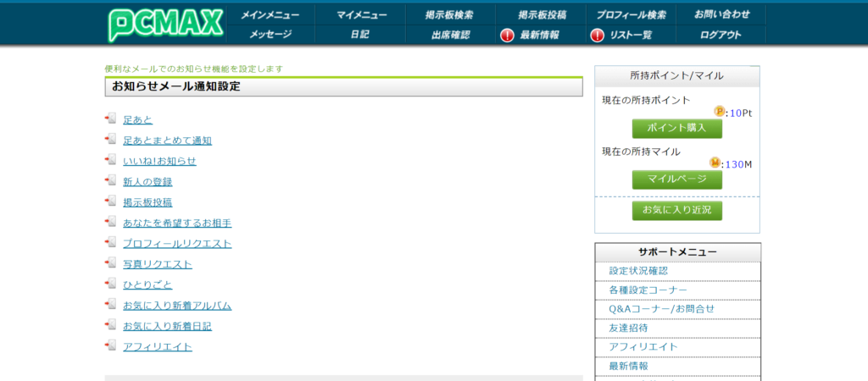Screen dimensions: 868x381
Task: Click the page icon next to 足あと
Action: (111, 119)
